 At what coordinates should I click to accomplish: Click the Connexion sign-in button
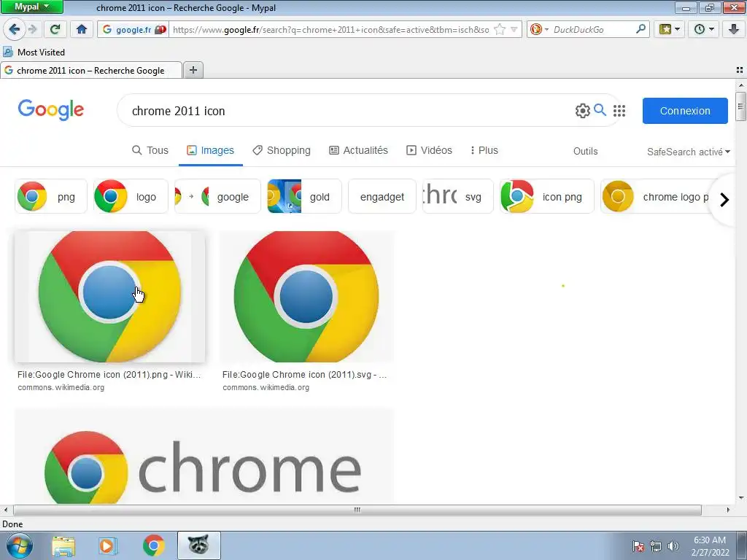[684, 111]
